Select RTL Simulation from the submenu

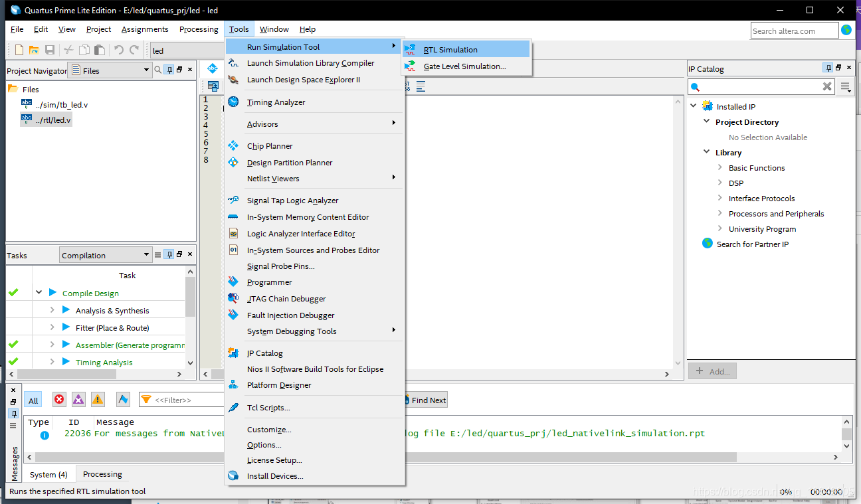point(466,49)
